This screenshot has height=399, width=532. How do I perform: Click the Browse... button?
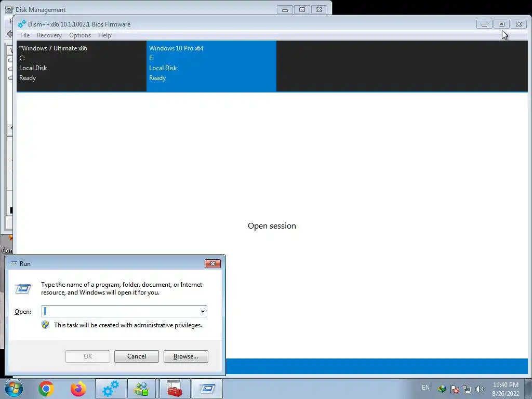click(185, 356)
